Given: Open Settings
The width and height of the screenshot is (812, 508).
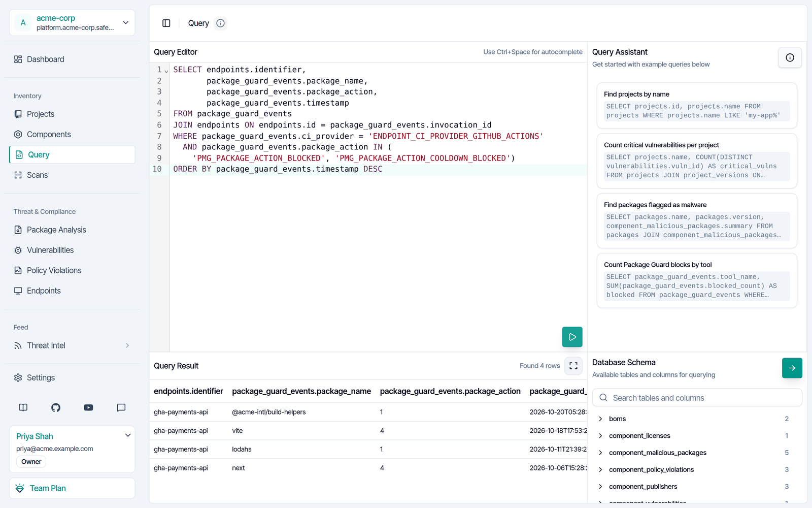Looking at the screenshot, I should (x=72, y=378).
